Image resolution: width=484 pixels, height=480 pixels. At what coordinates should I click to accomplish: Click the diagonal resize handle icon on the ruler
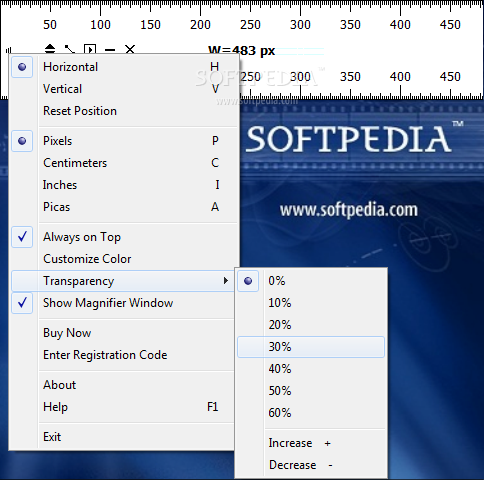click(70, 49)
